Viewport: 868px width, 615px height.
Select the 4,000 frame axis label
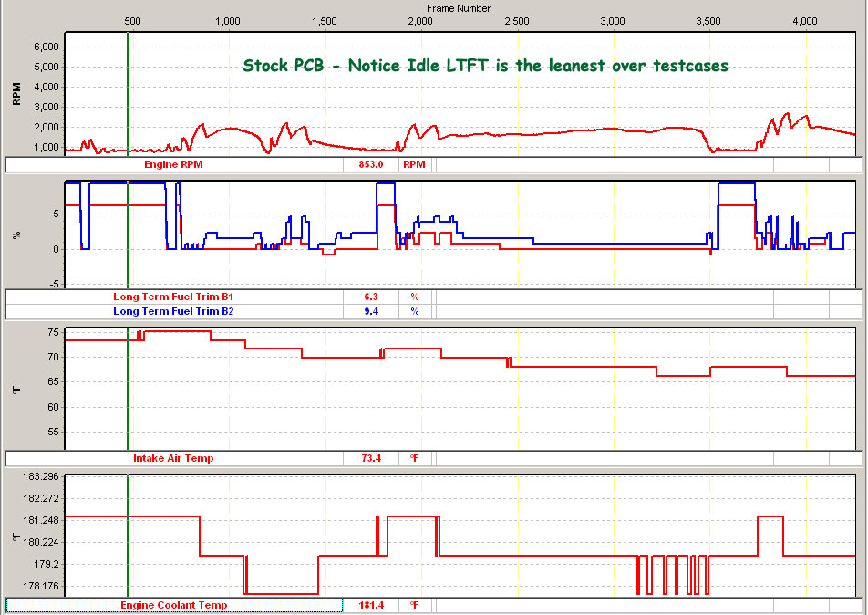805,21
